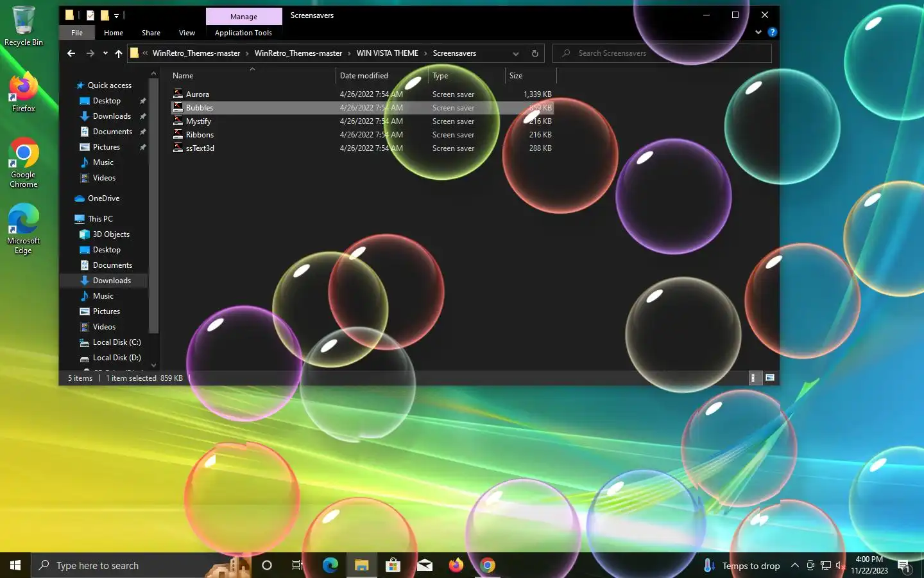Open File Explorer taskbar button
The width and height of the screenshot is (924, 578).
pos(361,565)
